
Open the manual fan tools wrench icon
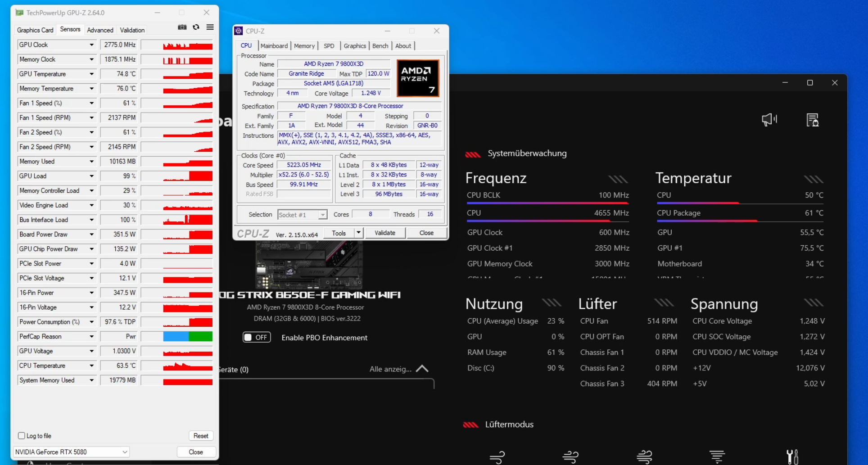coord(792,457)
